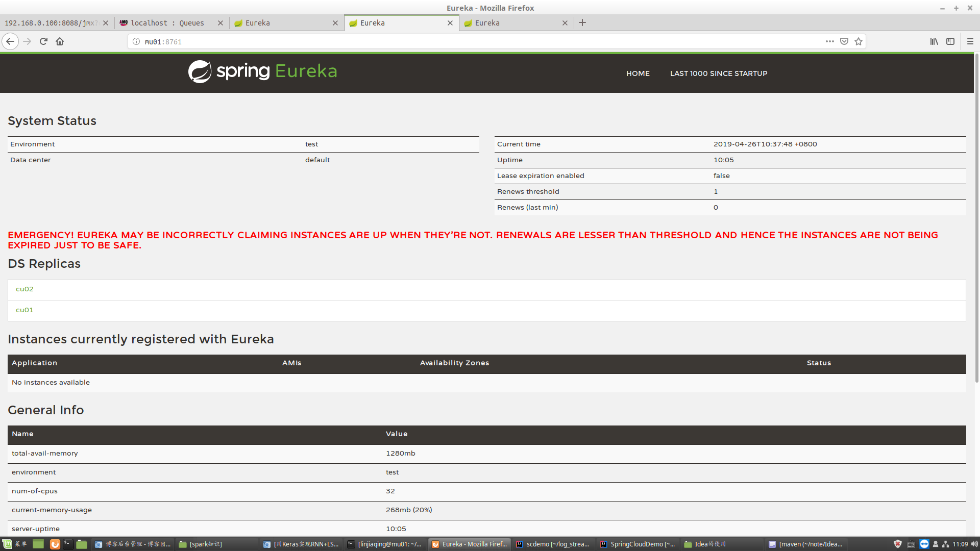
Task: Open the Linux Mint start menu
Action: coord(14,544)
